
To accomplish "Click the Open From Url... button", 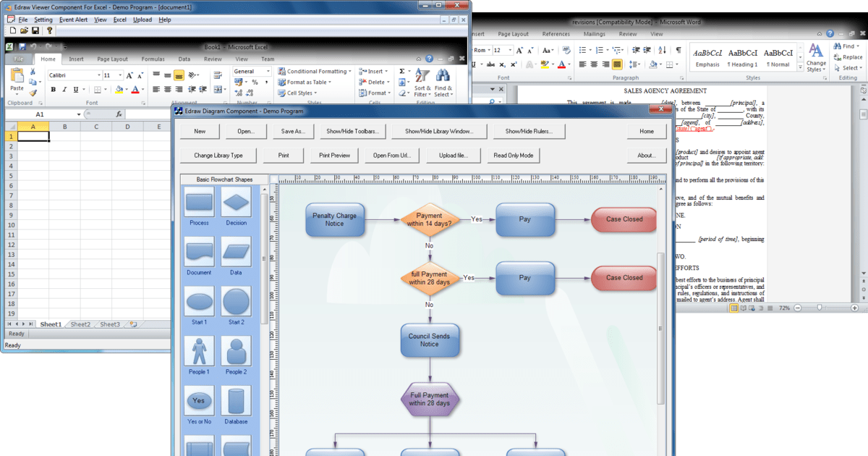I will pyautogui.click(x=391, y=156).
